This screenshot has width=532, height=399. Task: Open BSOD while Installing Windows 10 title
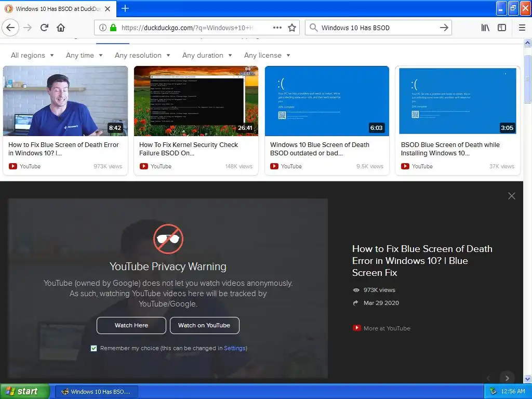(450, 149)
